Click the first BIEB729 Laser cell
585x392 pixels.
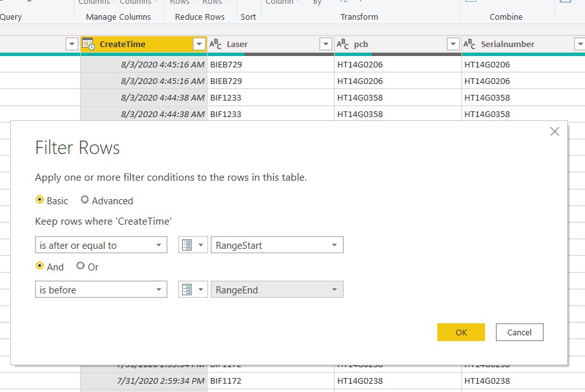tap(271, 64)
